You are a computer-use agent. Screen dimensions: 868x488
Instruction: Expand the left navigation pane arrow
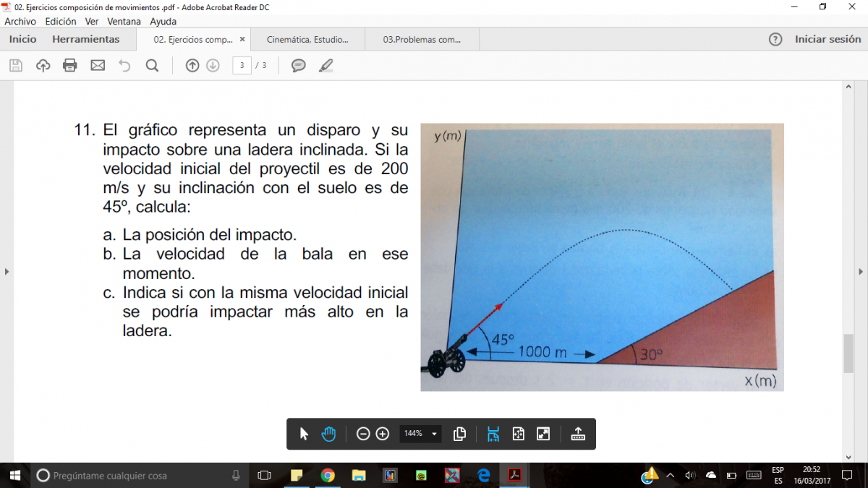coord(7,272)
